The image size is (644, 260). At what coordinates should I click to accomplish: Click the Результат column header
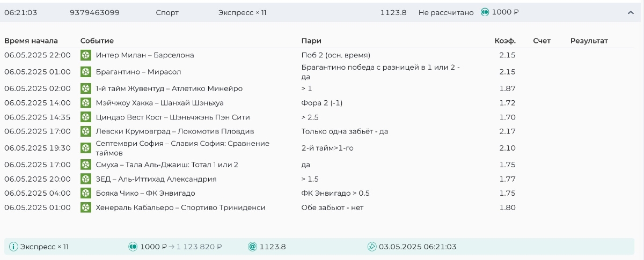click(589, 41)
